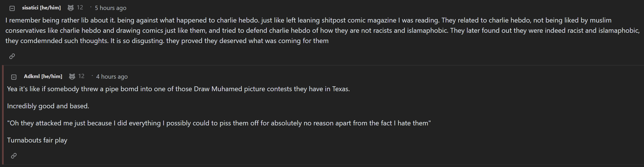Click the 'Incredibly good and based.' paragraph
644x167 pixels.
(48, 106)
